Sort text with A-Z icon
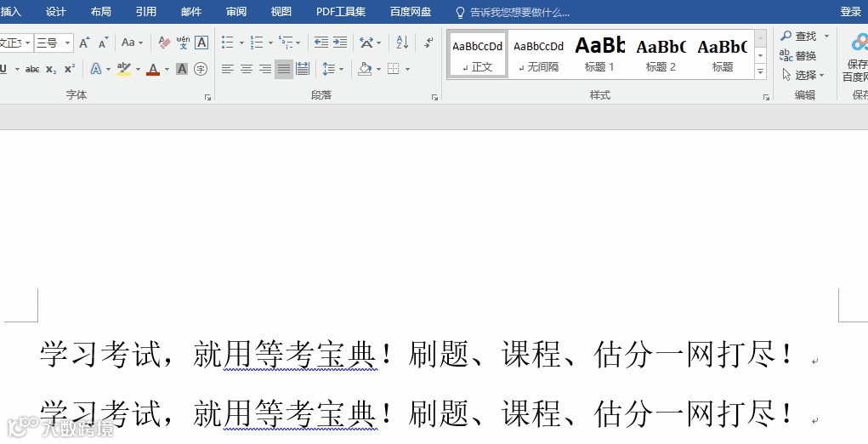Image resolution: width=868 pixels, height=444 pixels. point(402,43)
